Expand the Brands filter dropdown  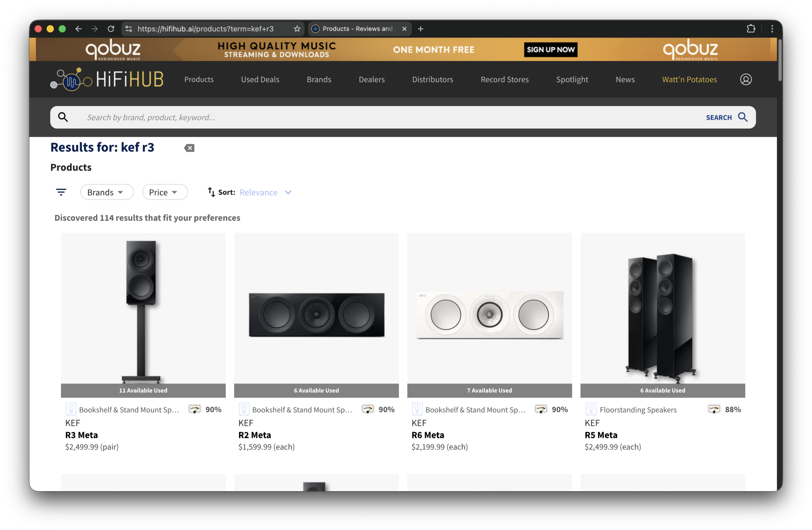(107, 192)
